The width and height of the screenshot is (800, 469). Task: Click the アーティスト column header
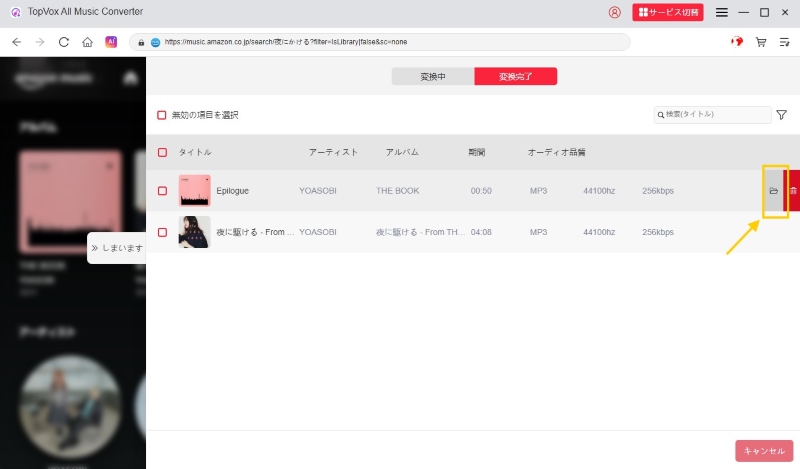click(333, 152)
